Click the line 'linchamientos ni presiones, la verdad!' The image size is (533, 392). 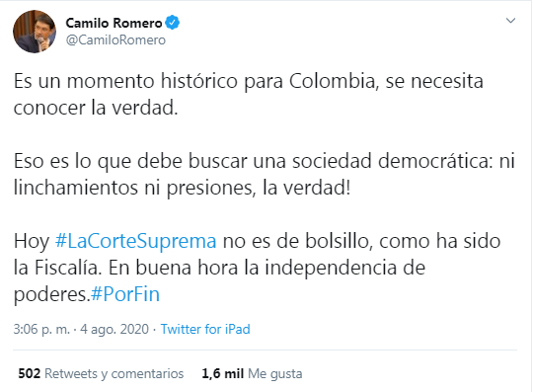[x=182, y=188]
